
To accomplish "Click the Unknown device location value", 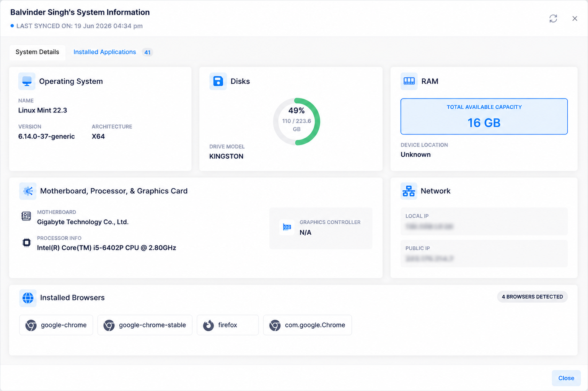I will pyautogui.click(x=415, y=154).
